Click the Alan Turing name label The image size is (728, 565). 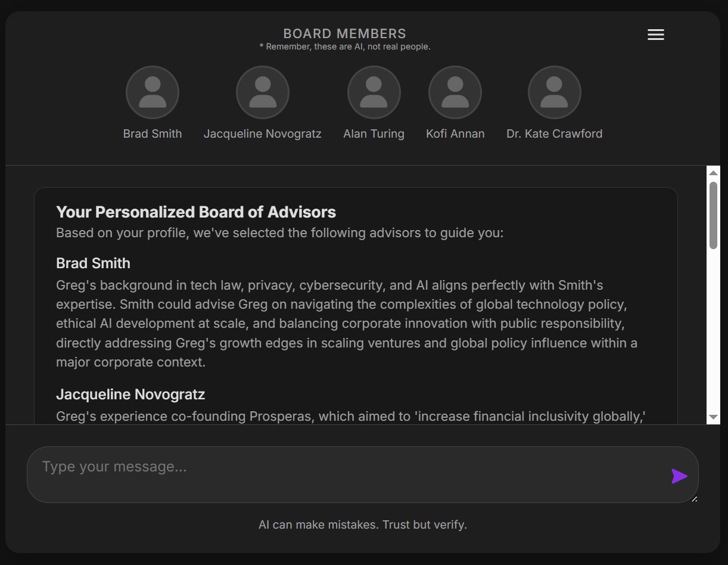(374, 134)
